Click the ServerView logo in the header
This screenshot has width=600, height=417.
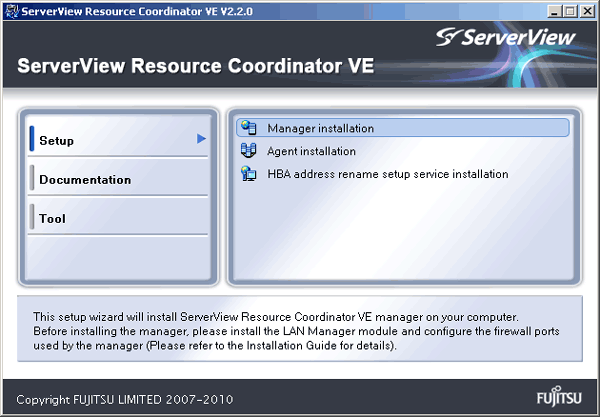(505, 37)
